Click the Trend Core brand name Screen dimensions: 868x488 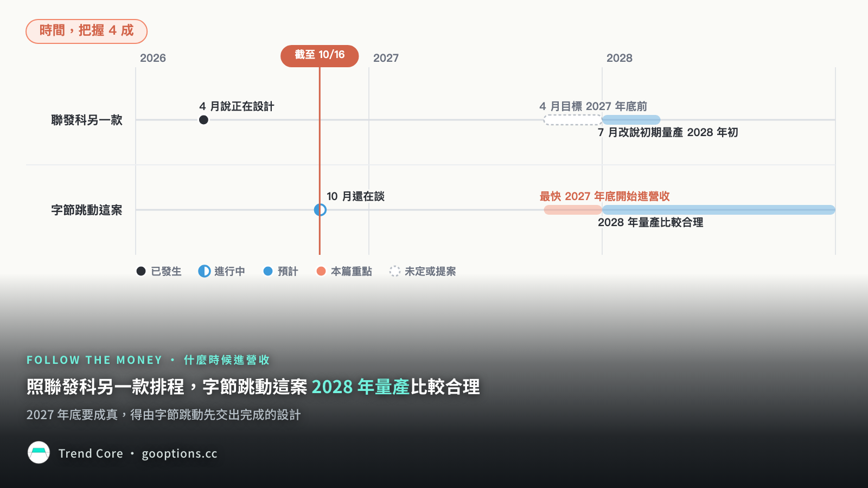91,453
